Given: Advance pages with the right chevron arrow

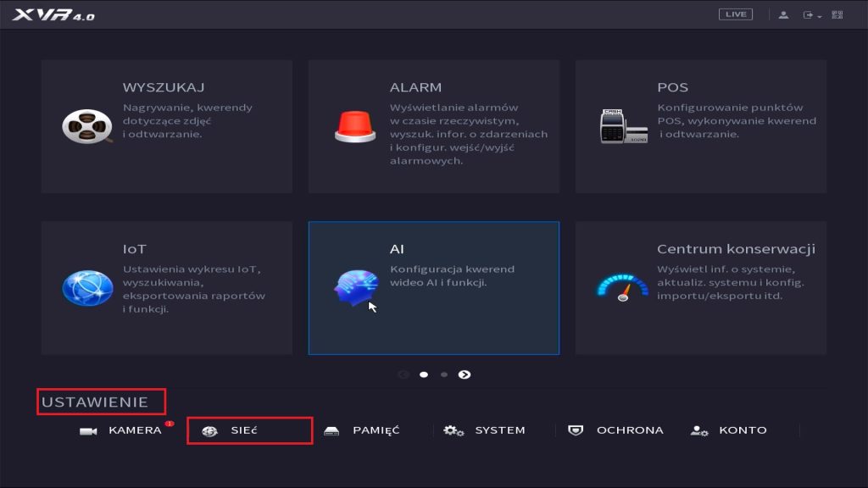Looking at the screenshot, I should pos(464,373).
